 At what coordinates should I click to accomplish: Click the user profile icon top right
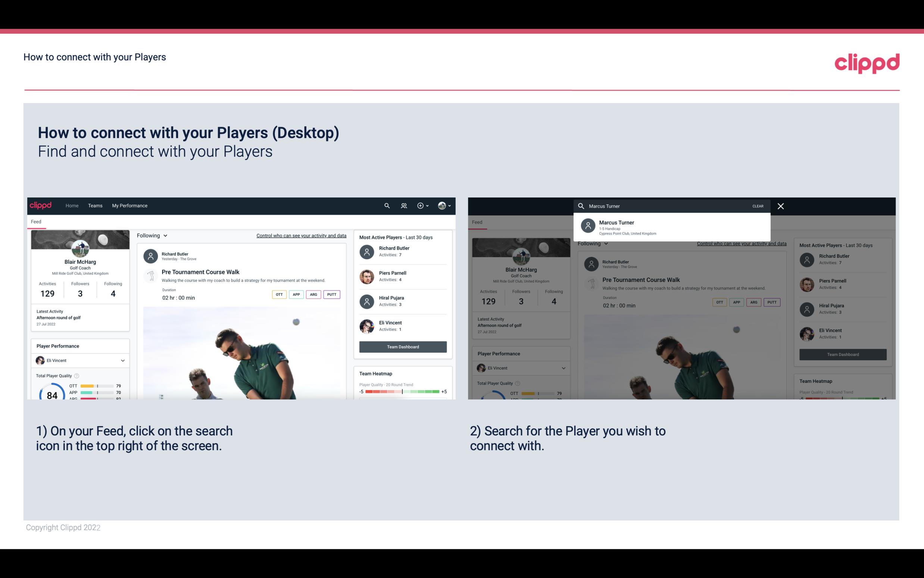442,205
